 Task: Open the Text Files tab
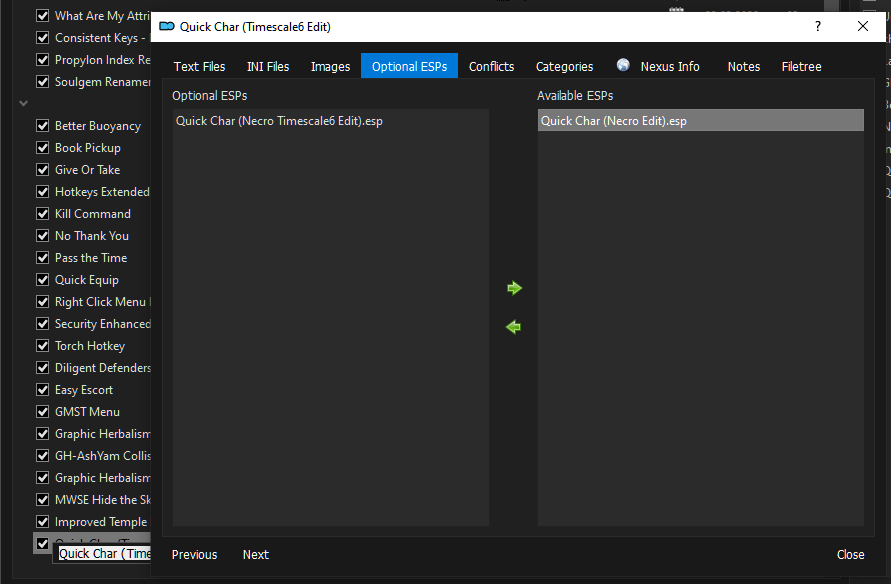pyautogui.click(x=200, y=67)
